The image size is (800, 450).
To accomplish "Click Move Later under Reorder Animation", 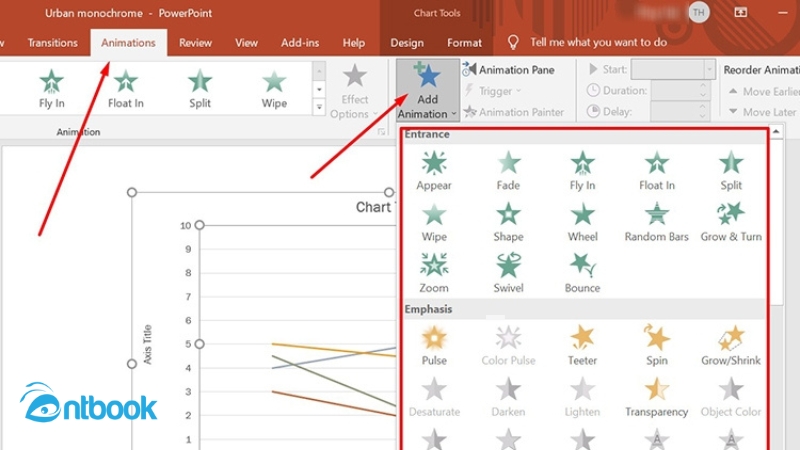I will (x=762, y=112).
